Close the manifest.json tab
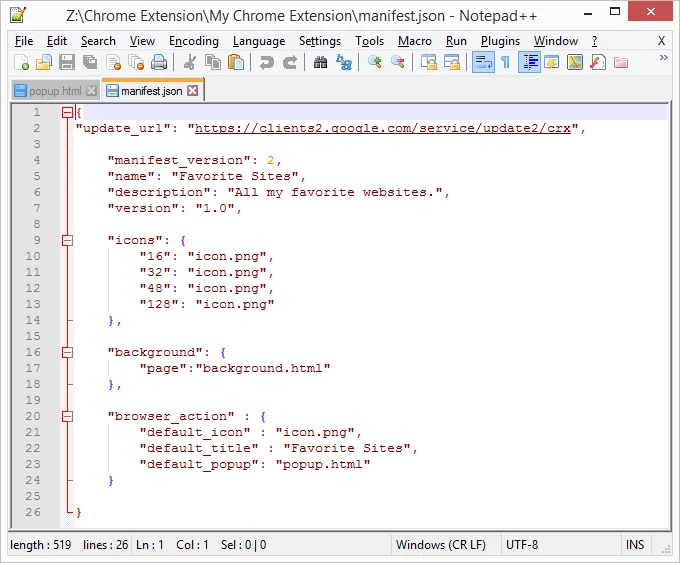 point(193,90)
